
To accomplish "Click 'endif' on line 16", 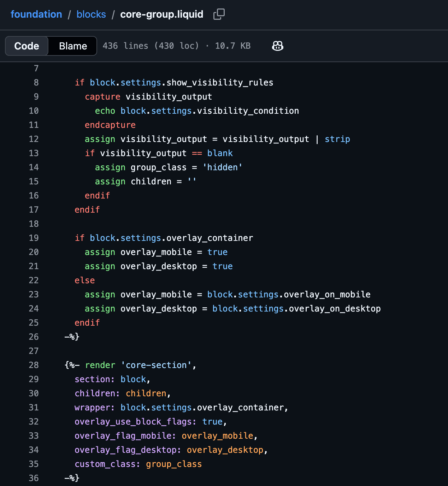I will click(x=98, y=196).
